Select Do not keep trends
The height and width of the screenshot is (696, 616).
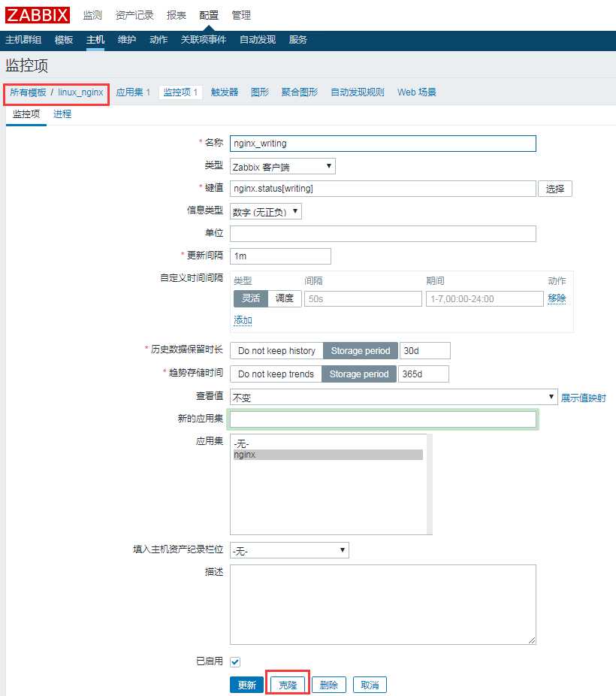(276, 374)
